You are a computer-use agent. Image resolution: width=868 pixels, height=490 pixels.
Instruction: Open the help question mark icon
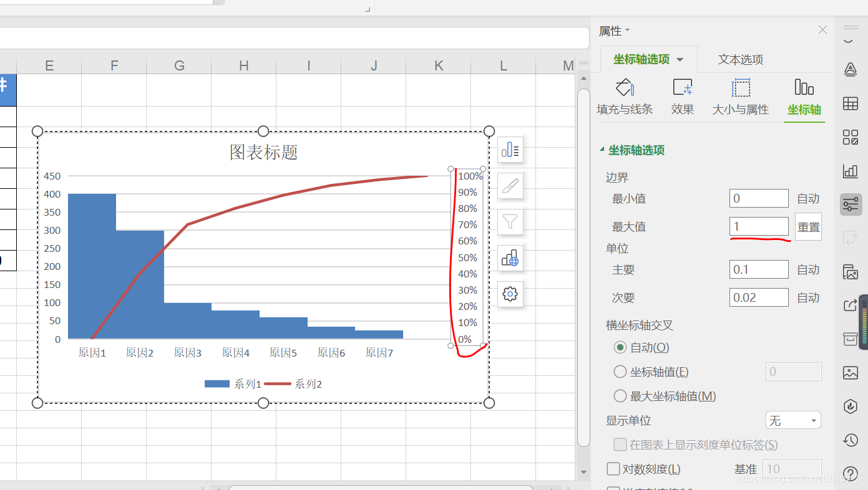click(x=851, y=474)
